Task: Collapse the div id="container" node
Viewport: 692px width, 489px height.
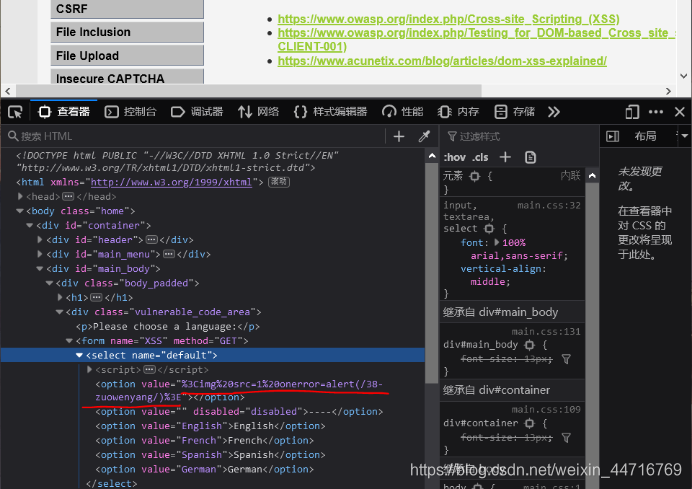Action: coord(30,226)
